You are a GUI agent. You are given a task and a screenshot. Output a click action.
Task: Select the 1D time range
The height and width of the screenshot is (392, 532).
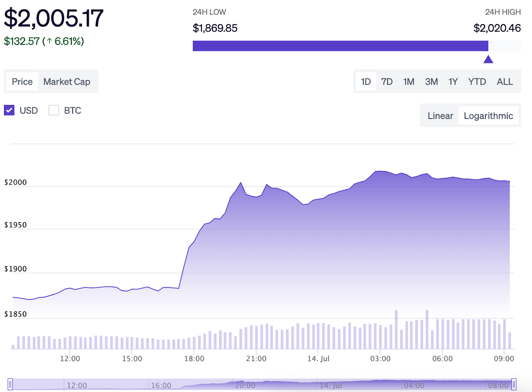point(366,81)
